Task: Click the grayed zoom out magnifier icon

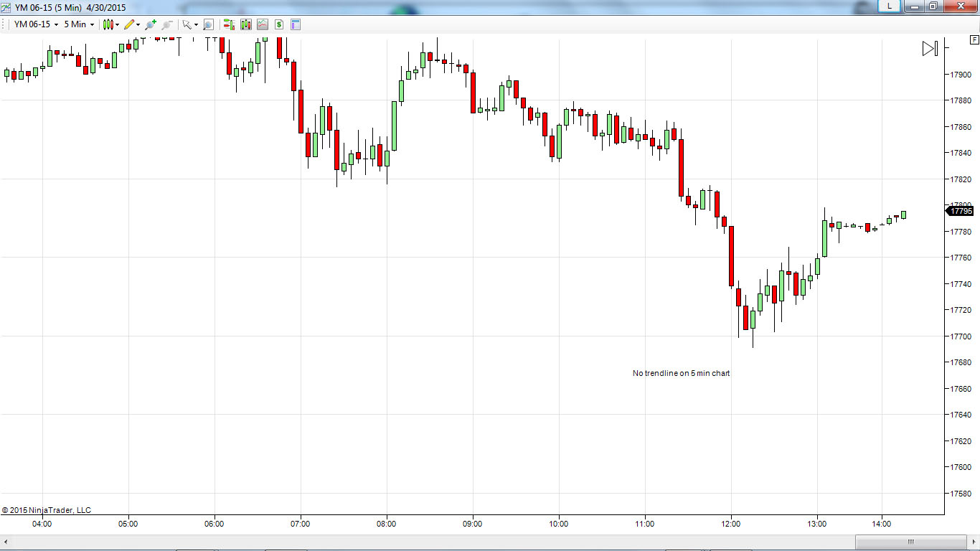Action: click(x=167, y=24)
